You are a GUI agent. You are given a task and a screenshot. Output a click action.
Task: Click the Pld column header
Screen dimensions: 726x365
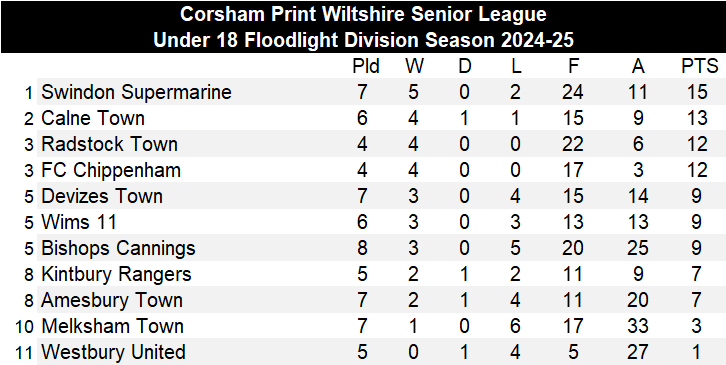(x=366, y=67)
